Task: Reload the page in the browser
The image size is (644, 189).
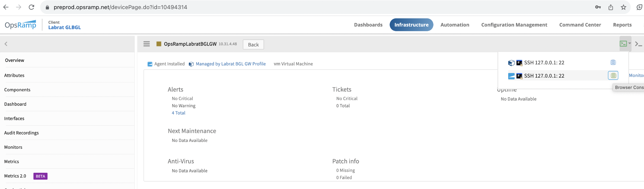Action: (x=32, y=7)
